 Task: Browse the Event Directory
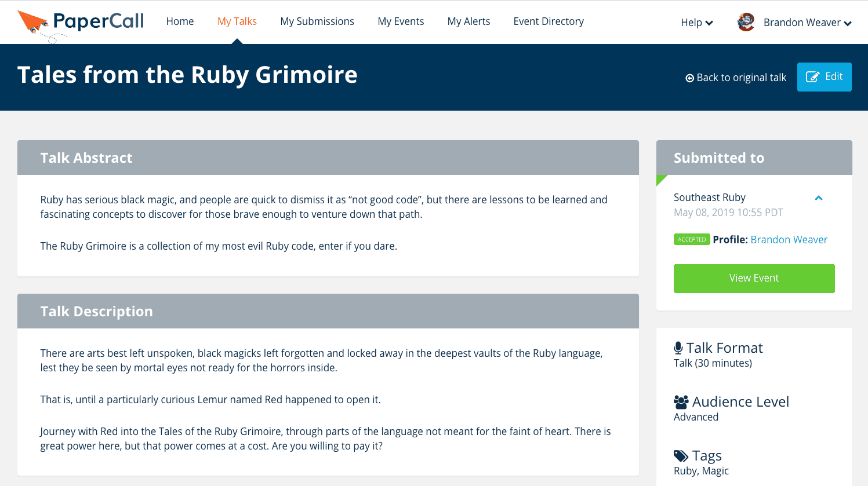click(549, 21)
